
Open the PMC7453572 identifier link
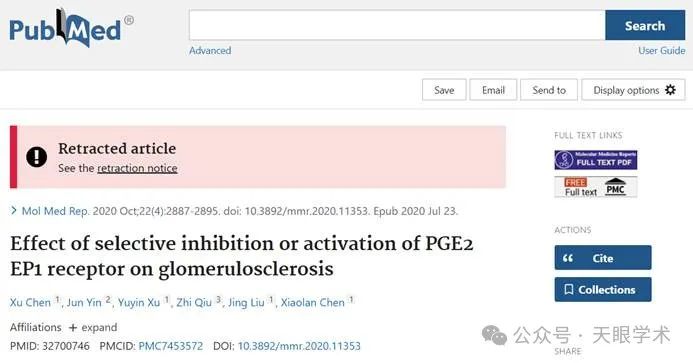tap(171, 346)
